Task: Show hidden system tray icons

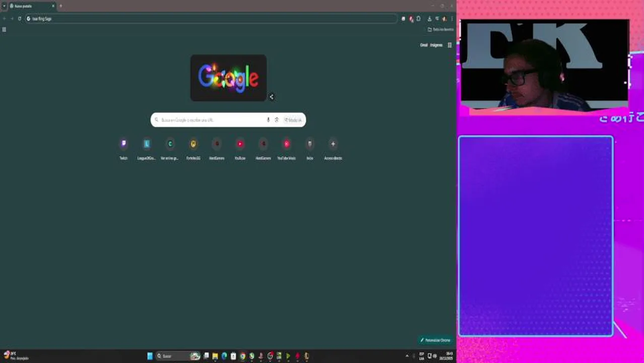Action: coord(407,356)
